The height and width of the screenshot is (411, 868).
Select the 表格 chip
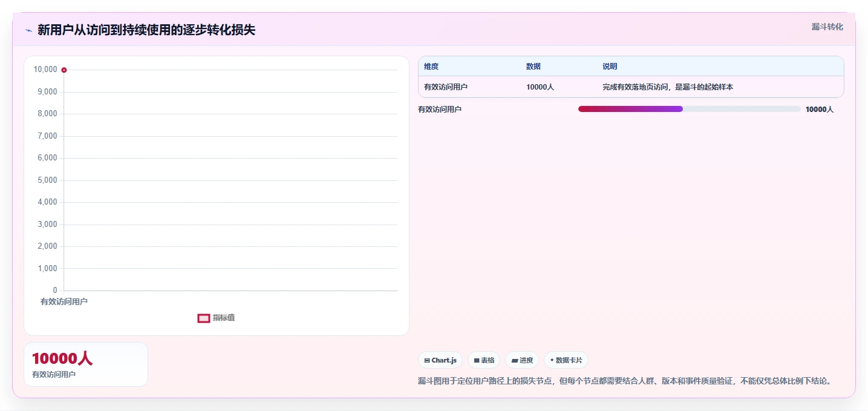(484, 360)
